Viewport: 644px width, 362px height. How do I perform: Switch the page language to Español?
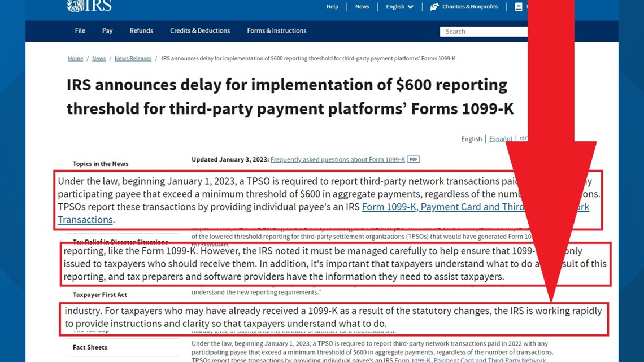[501, 139]
